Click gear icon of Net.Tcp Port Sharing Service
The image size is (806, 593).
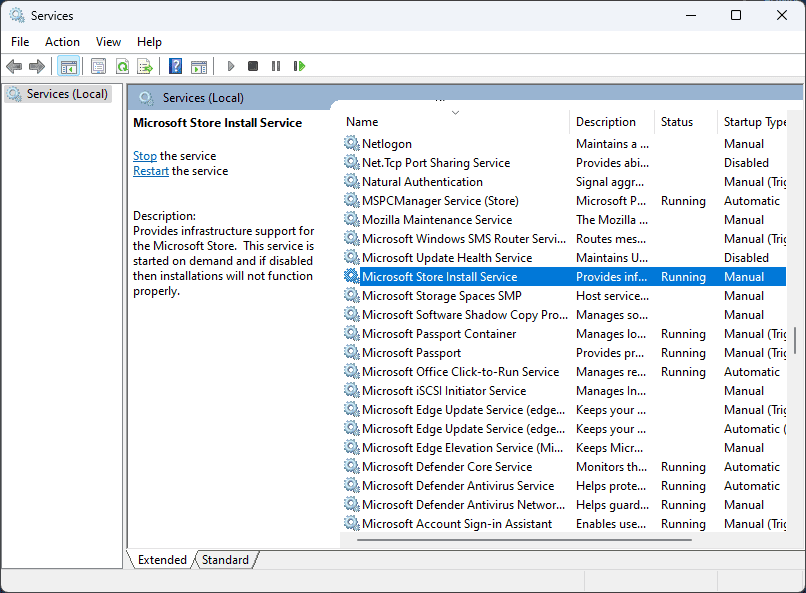(351, 162)
